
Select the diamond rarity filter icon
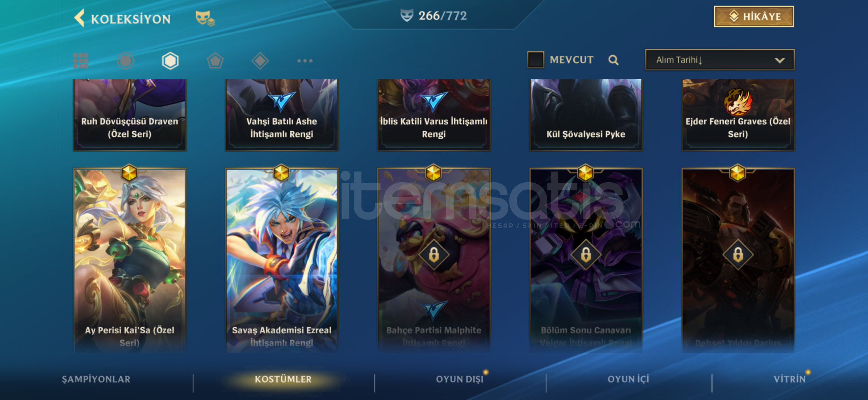pos(260,61)
